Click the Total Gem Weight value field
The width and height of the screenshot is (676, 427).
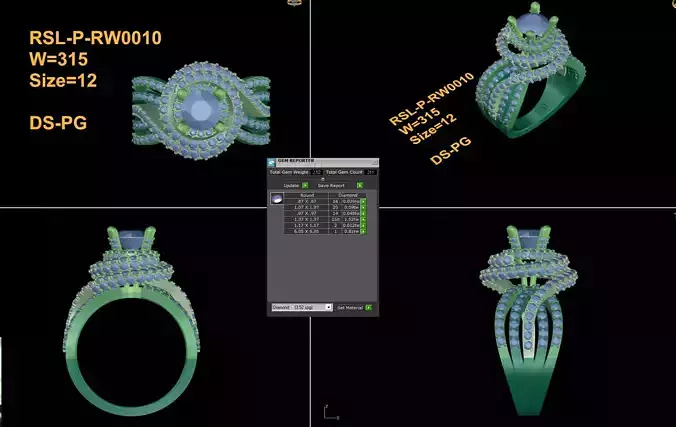click(x=316, y=172)
